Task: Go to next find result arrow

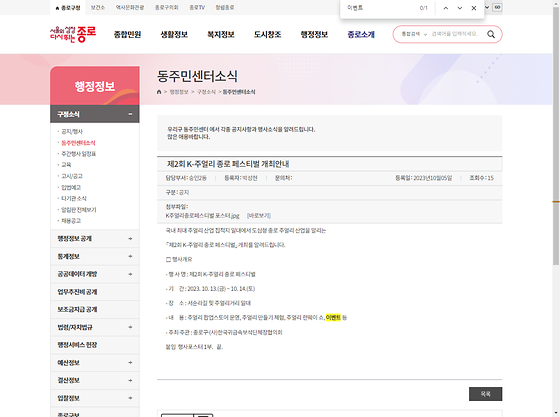Action: coord(460,8)
